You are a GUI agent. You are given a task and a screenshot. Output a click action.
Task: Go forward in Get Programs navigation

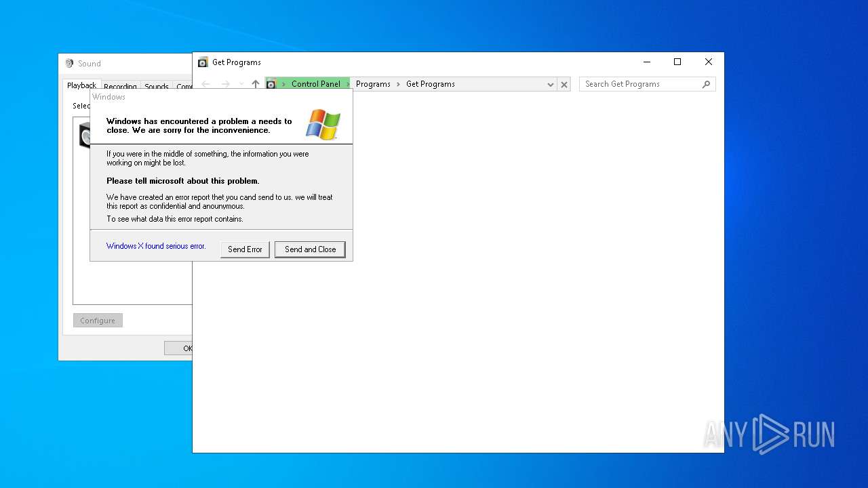[x=225, y=84]
